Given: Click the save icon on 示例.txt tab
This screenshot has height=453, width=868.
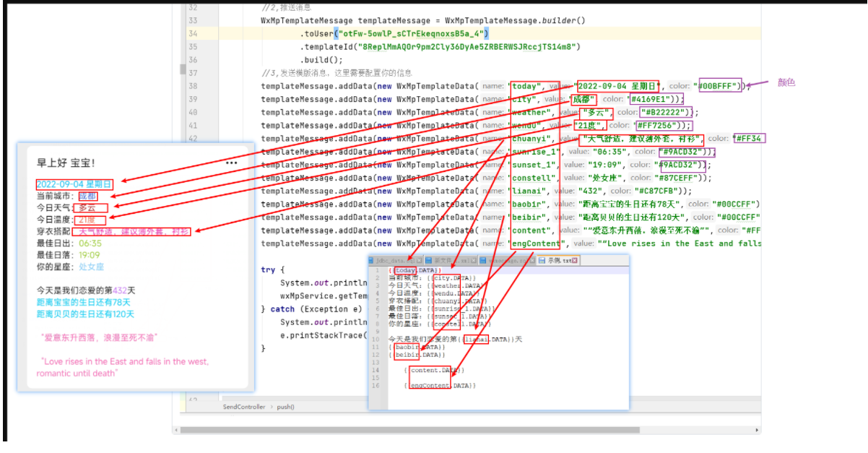Looking at the screenshot, I should point(542,260).
